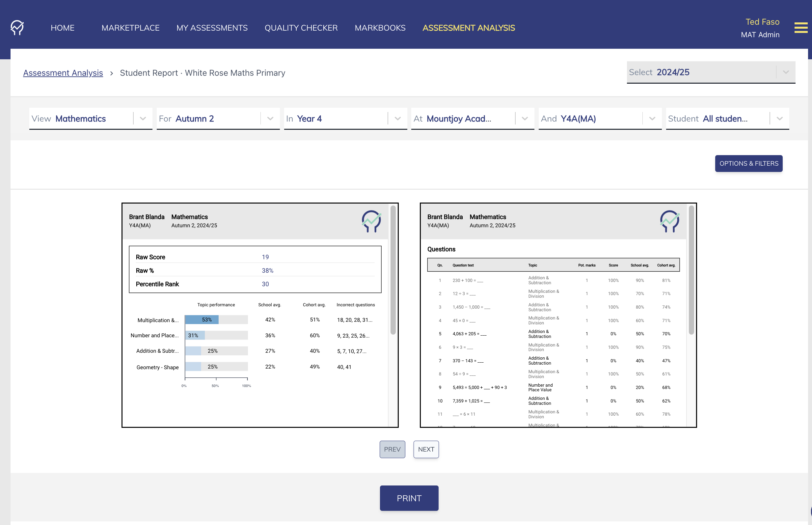Click the Multiplication 53% performance bar
Image resolution: width=812 pixels, height=525 pixels.
[x=202, y=320]
